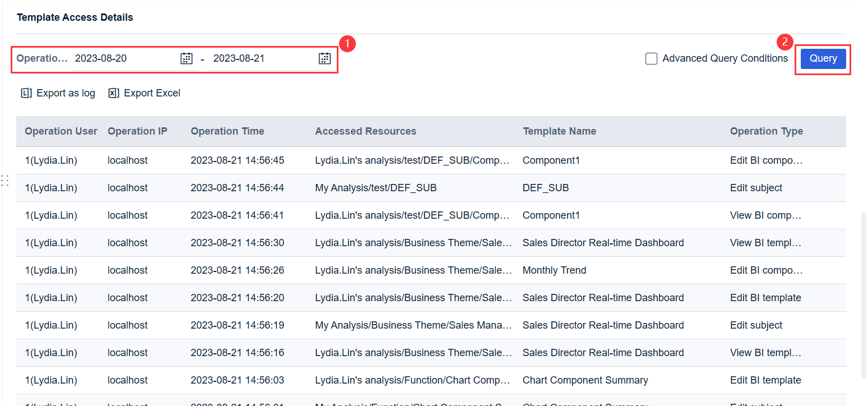Click the drag handle dots on the left edge
This screenshot has height=406, width=868.
tap(6, 181)
